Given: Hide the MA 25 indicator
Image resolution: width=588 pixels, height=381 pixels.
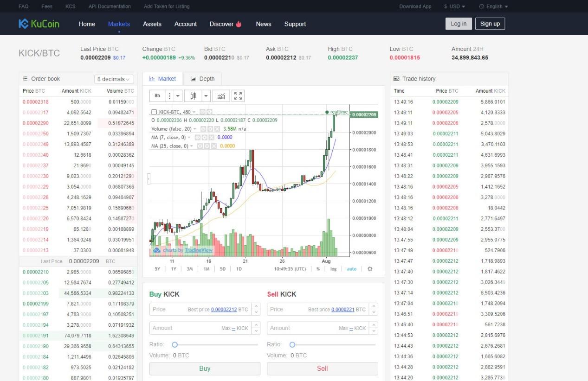Looking at the screenshot, I should [200, 146].
